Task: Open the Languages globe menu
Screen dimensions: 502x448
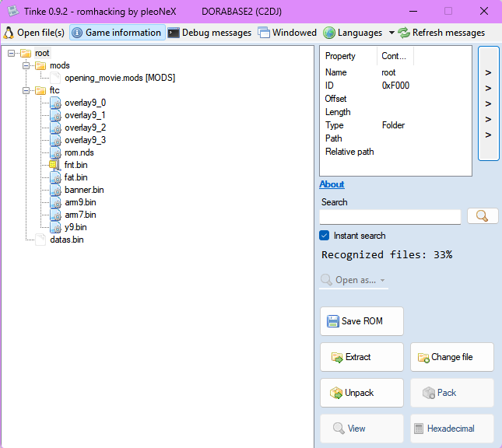Action: (353, 33)
